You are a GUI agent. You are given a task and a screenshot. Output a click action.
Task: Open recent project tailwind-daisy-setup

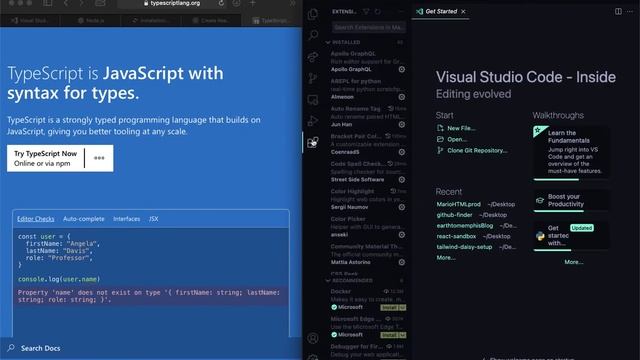464,247
